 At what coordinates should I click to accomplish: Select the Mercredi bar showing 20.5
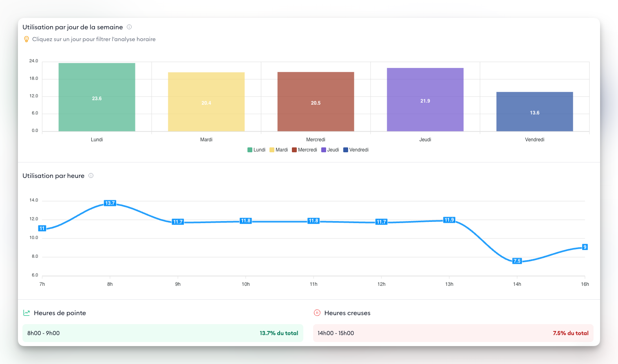click(x=316, y=101)
